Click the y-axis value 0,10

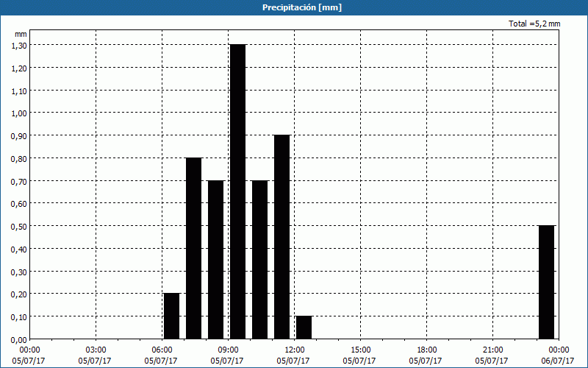19,317
